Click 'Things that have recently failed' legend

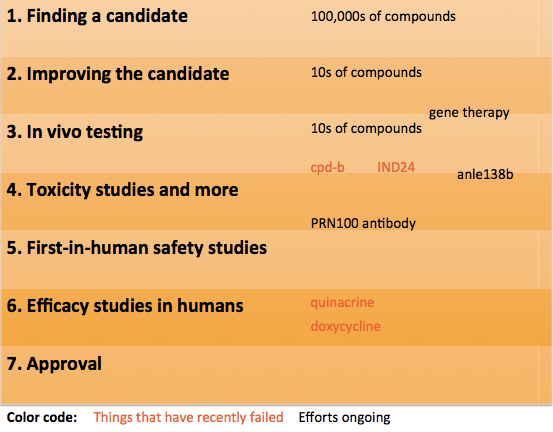(x=188, y=418)
